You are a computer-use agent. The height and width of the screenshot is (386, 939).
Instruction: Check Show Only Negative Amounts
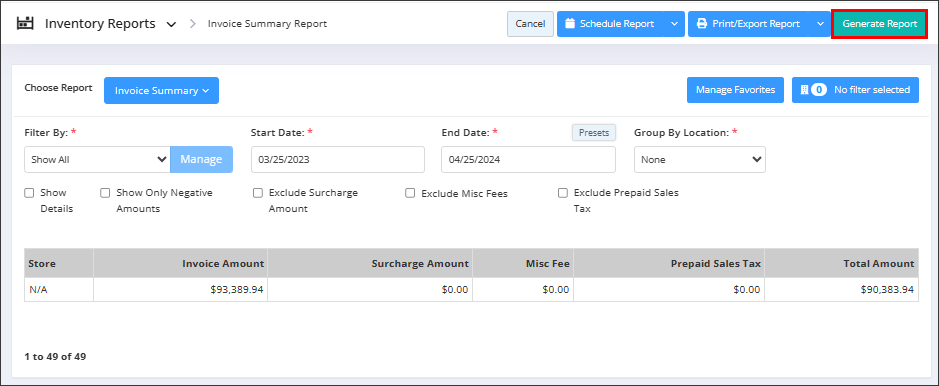tap(105, 193)
